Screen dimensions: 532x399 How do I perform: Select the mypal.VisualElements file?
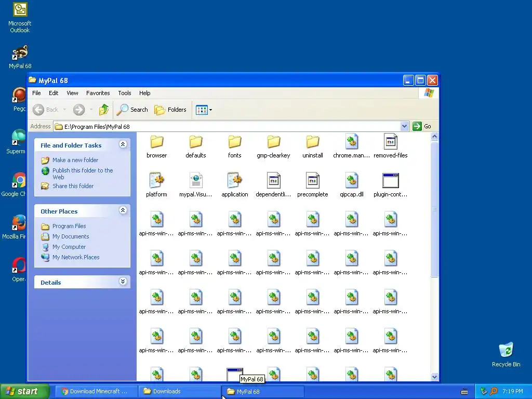[196, 185]
